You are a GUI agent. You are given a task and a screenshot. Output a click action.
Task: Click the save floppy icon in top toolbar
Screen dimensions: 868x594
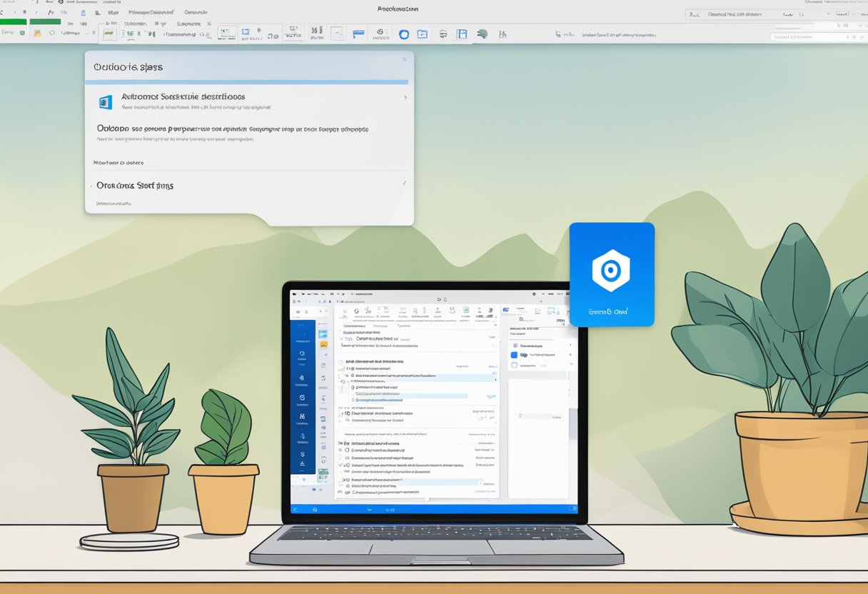tap(462, 34)
